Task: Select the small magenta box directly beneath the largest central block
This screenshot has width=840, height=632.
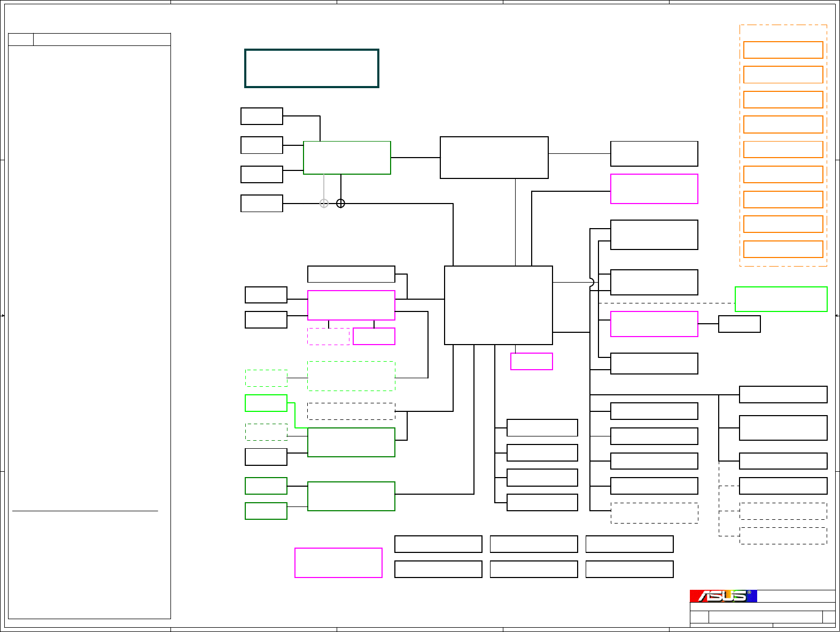Action: pyautogui.click(x=532, y=362)
